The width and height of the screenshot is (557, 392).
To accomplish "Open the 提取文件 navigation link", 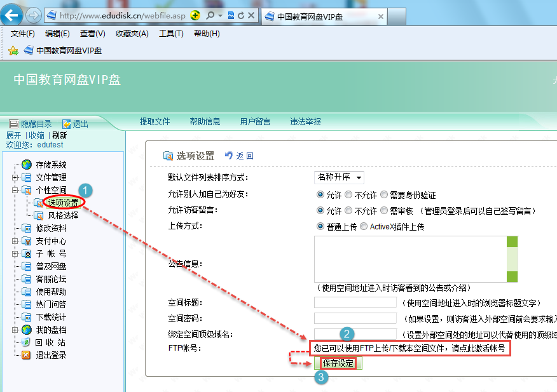I will coord(155,121).
